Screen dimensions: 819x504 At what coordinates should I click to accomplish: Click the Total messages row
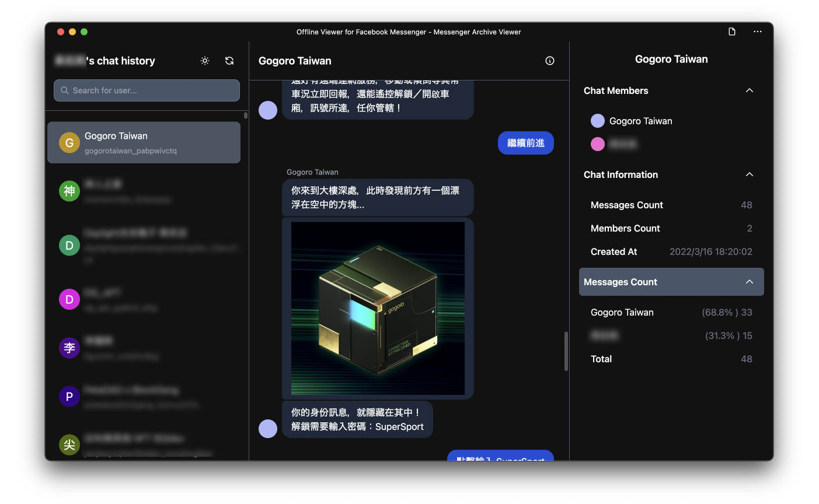[671, 359]
